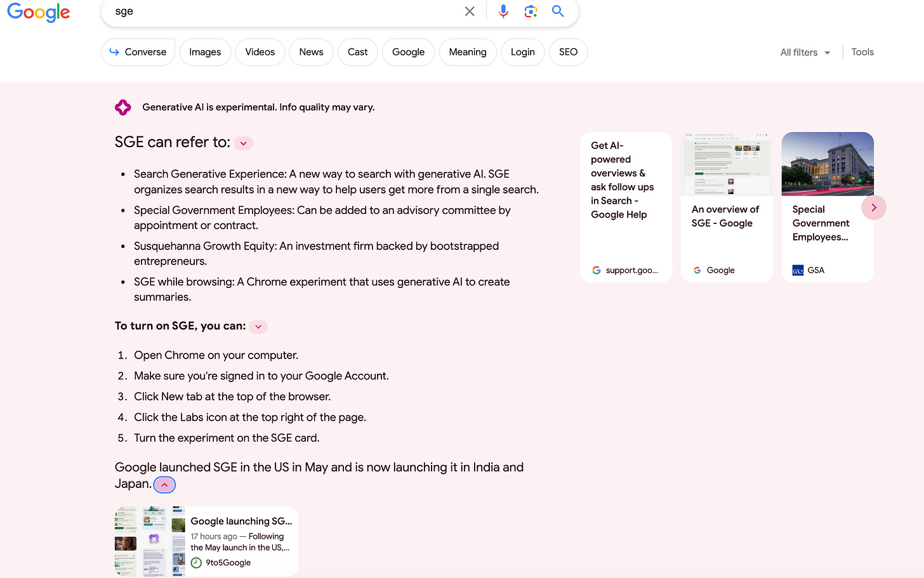
Task: Click the 9to5Google article thumbnail collage
Action: [x=150, y=541]
